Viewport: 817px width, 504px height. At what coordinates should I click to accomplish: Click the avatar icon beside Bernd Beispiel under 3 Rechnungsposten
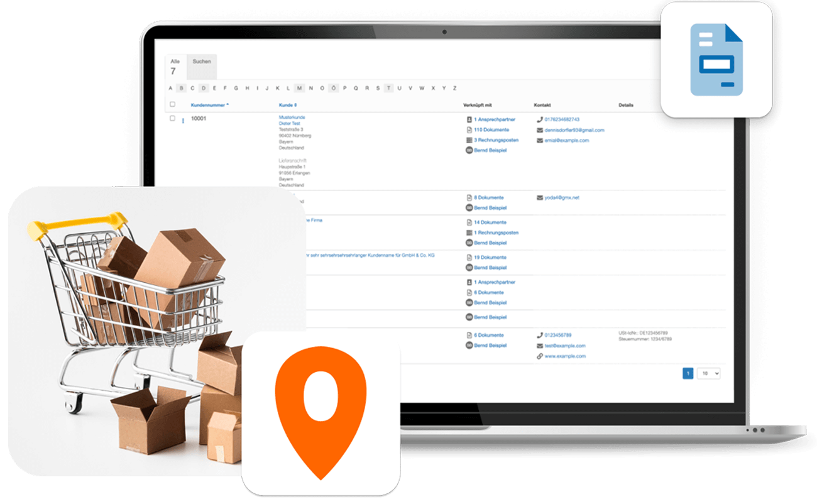[469, 151]
